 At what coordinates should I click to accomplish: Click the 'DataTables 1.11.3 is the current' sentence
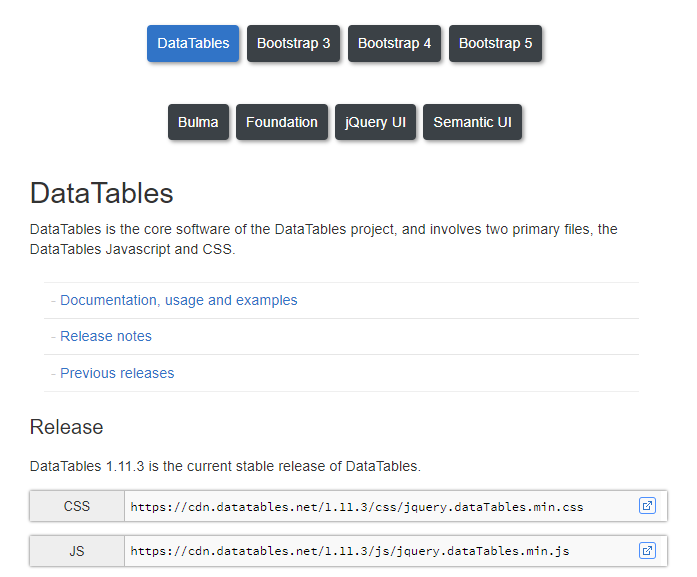point(225,466)
